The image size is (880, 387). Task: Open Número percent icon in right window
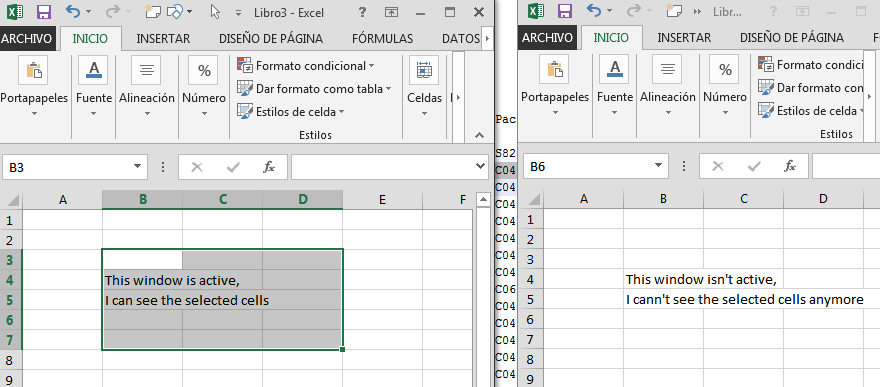click(725, 69)
